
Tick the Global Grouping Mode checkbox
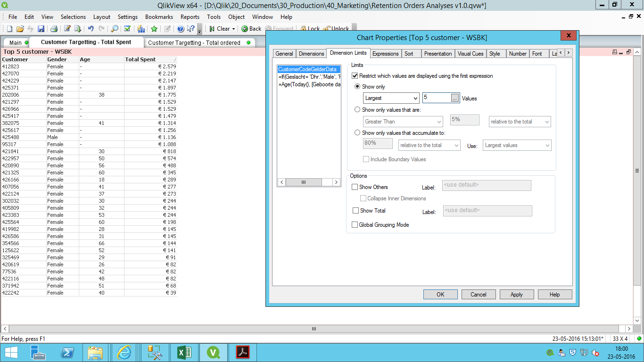[355, 225]
